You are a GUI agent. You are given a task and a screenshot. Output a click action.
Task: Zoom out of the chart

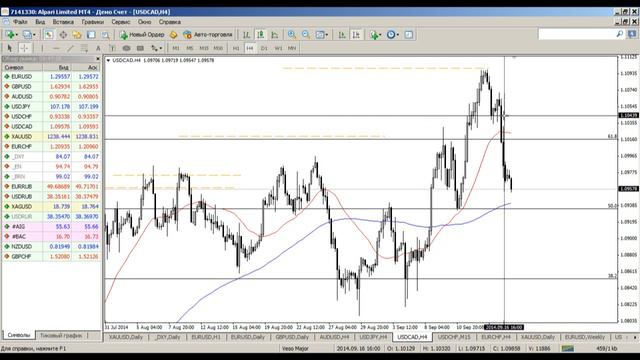coord(306,35)
